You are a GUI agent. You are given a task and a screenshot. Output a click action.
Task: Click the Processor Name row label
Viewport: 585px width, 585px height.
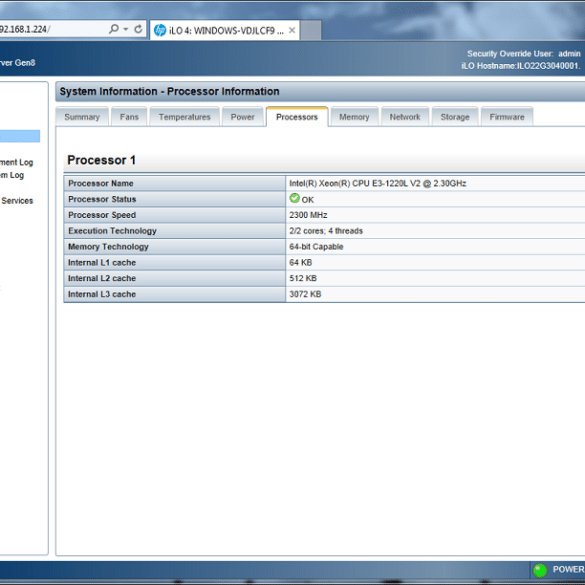coord(101,183)
